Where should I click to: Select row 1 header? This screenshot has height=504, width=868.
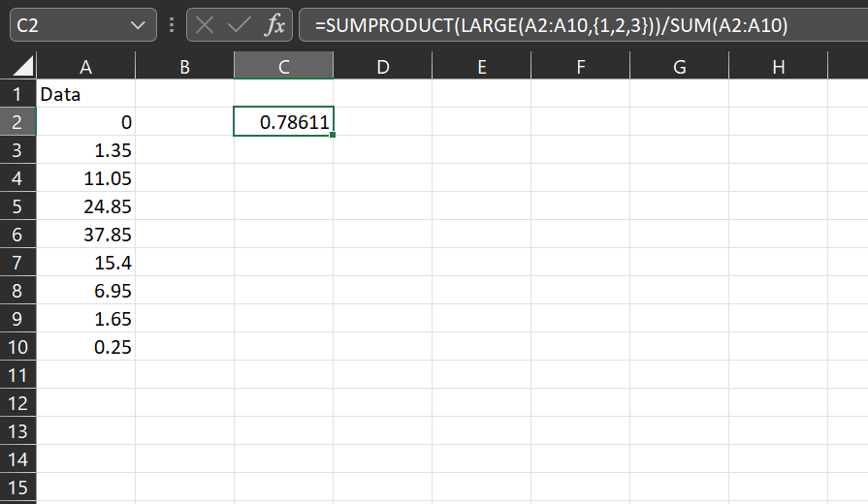(17, 93)
